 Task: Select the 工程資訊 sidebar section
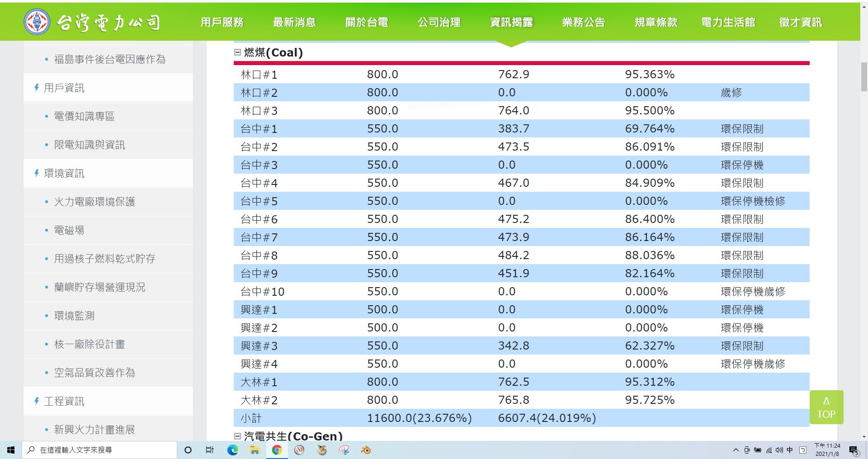pos(64,401)
